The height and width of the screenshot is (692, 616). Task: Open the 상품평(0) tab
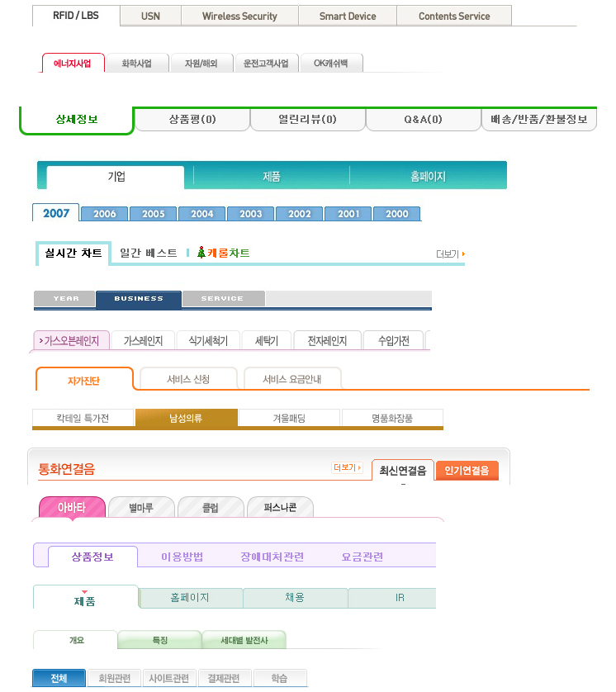click(x=192, y=120)
